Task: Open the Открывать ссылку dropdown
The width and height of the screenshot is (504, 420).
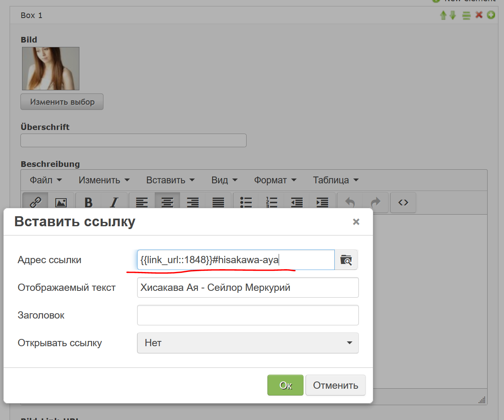Action: coord(248,343)
